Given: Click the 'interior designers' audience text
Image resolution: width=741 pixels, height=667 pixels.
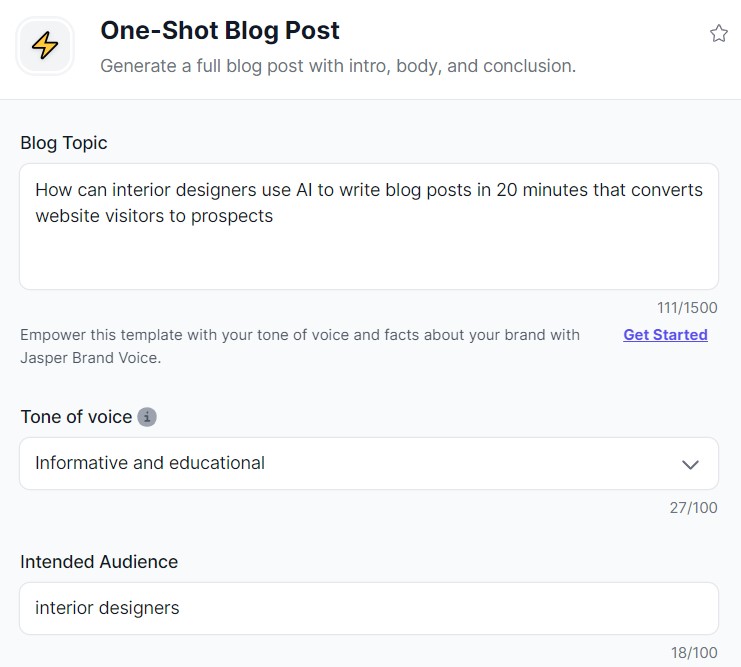Looking at the screenshot, I should 107,608.
